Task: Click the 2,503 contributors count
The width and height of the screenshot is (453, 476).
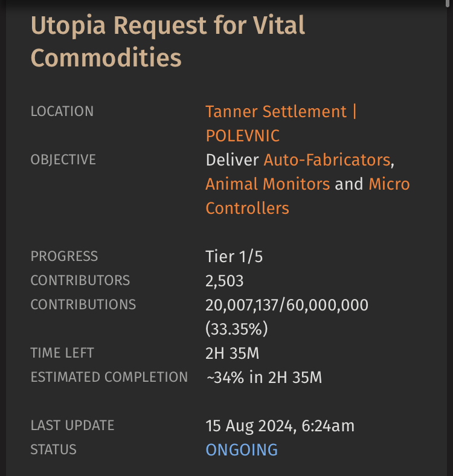Action: click(x=224, y=281)
